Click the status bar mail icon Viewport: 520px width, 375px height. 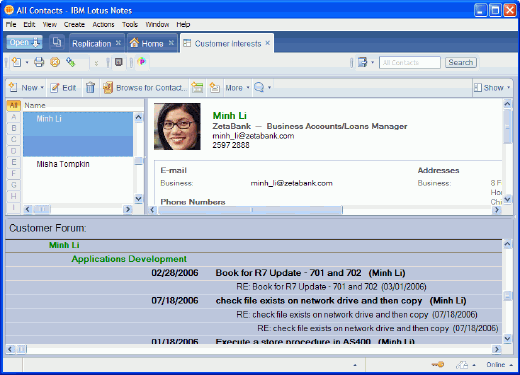(x=462, y=365)
